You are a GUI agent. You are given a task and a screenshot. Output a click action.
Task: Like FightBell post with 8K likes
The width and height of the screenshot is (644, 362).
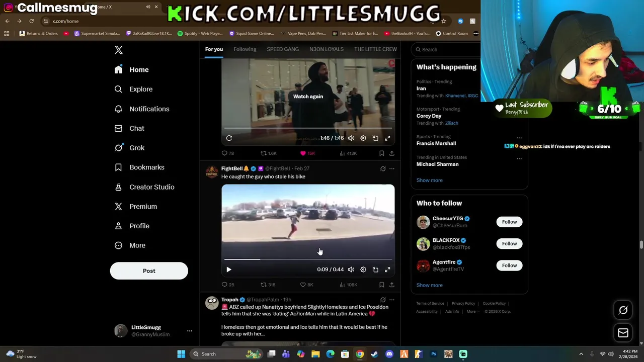pos(306,285)
